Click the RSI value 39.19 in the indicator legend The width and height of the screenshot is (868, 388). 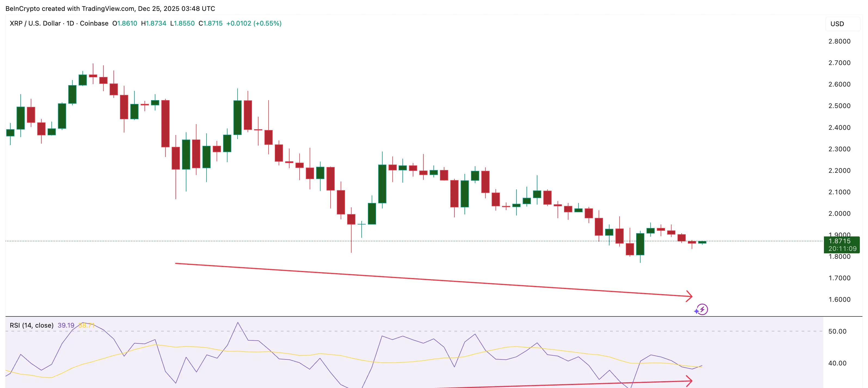coord(66,325)
